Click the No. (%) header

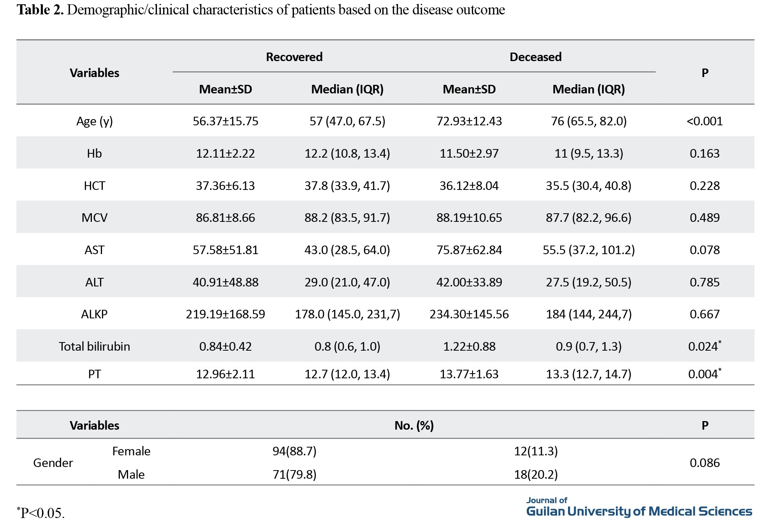[x=414, y=426]
